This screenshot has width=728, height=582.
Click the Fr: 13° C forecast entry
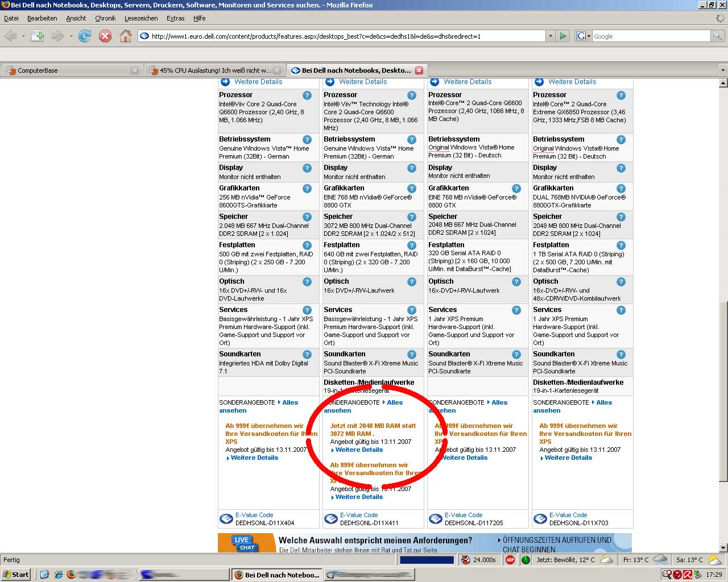[645, 560]
